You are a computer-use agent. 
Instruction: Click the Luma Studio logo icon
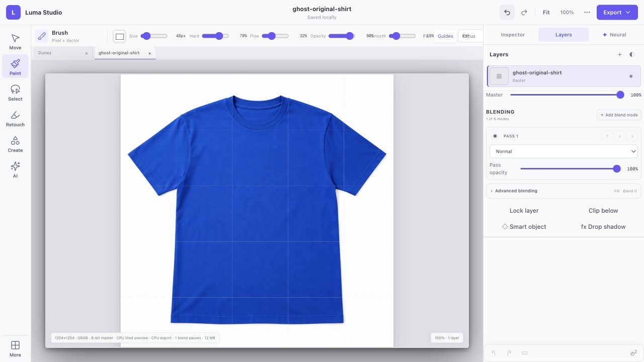(13, 13)
